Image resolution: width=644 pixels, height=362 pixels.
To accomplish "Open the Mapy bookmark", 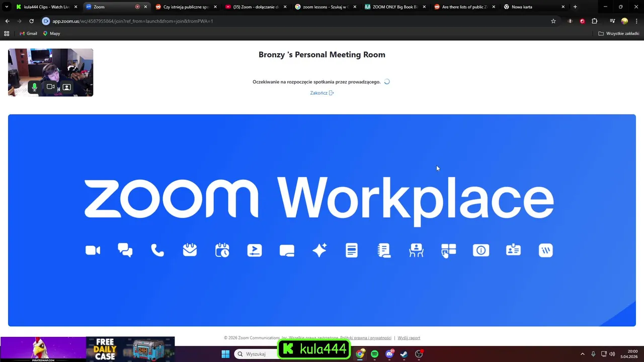I will (51, 34).
